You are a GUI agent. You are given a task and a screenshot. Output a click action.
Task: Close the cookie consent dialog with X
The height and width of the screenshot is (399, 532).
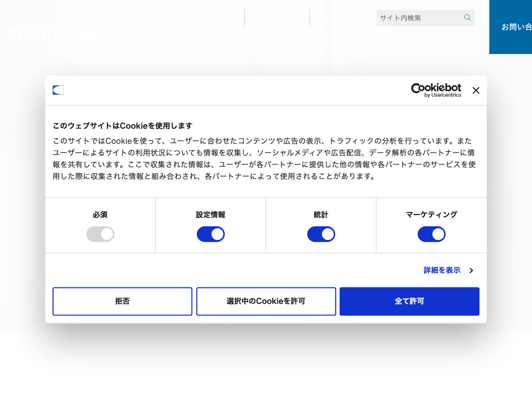point(476,90)
